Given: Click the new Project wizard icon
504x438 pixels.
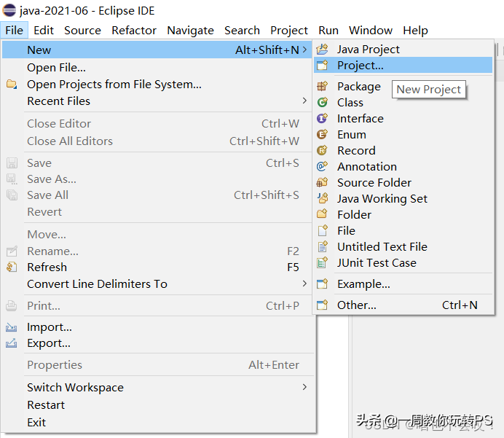Looking at the screenshot, I should [322, 66].
